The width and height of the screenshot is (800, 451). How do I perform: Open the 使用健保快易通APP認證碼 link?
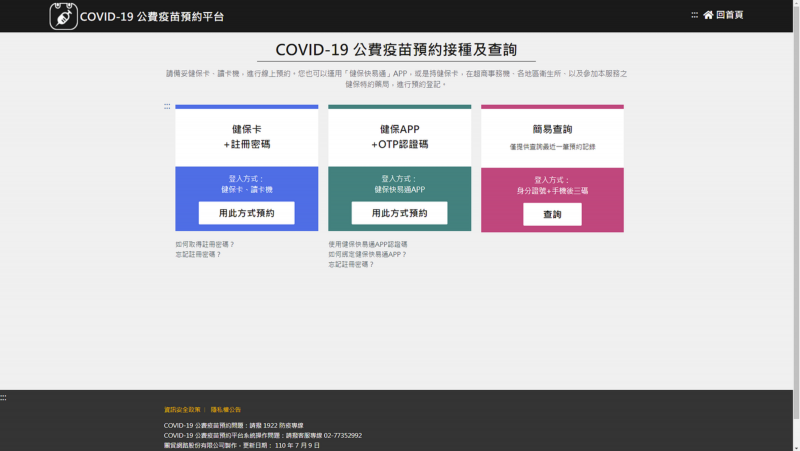367,244
